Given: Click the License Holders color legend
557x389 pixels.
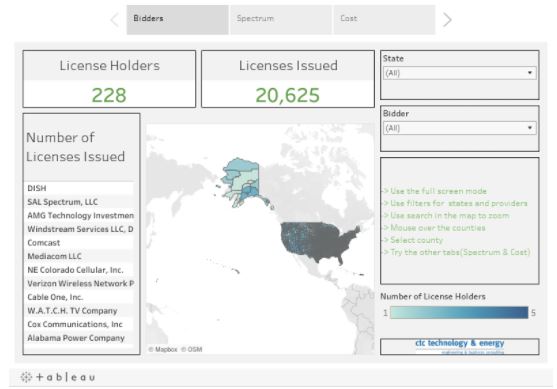Looking at the screenshot, I should tap(459, 313).
